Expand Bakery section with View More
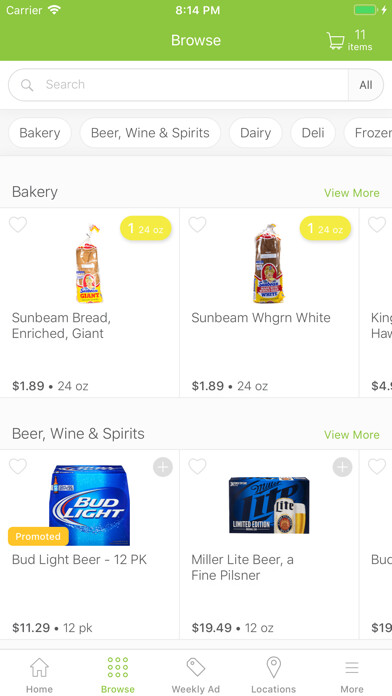The width and height of the screenshot is (392, 696). click(352, 193)
